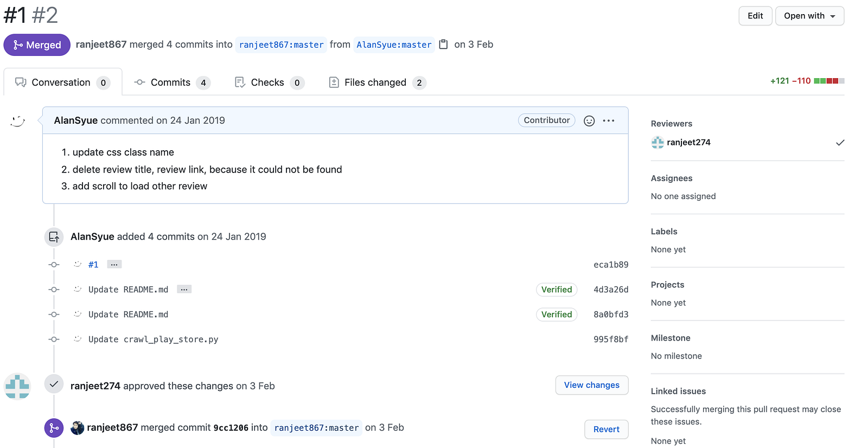Expand commit message ellipsis for #1 commit
Image resolution: width=868 pixels, height=448 pixels.
[114, 265]
